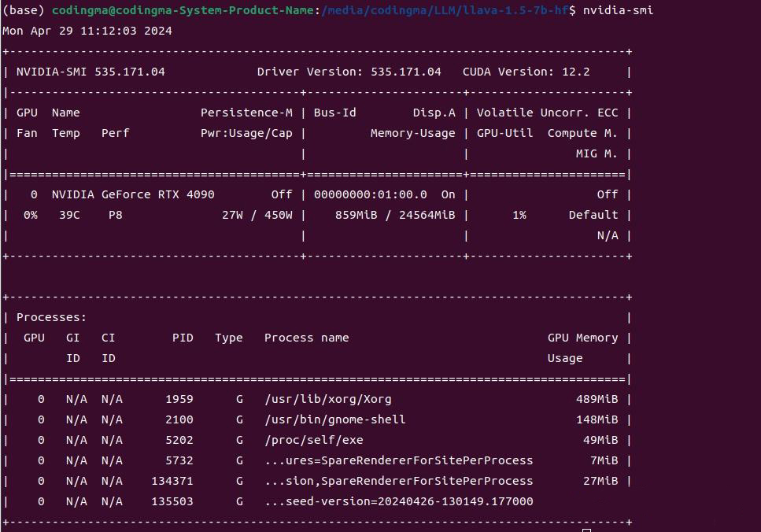Click the 'GPU Memory' column header
The width and height of the screenshot is (761, 532).
pos(582,338)
